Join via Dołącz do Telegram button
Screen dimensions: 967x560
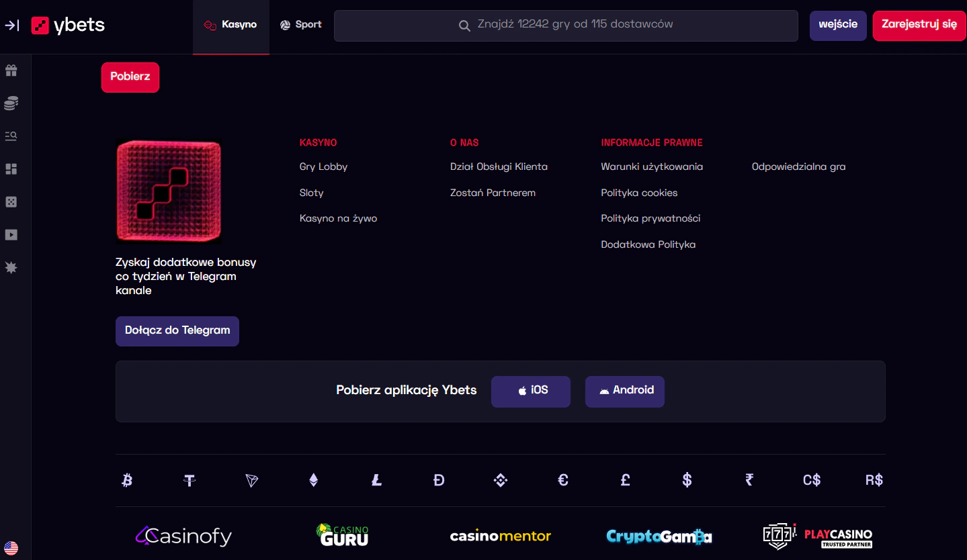177,331
